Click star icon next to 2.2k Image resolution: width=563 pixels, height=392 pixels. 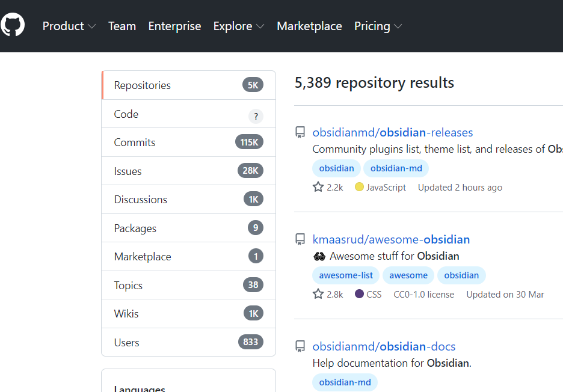318,187
